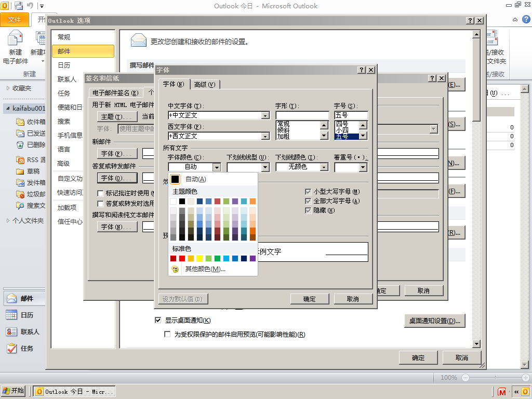Switch to 日历 in the navigation pane

point(24,315)
